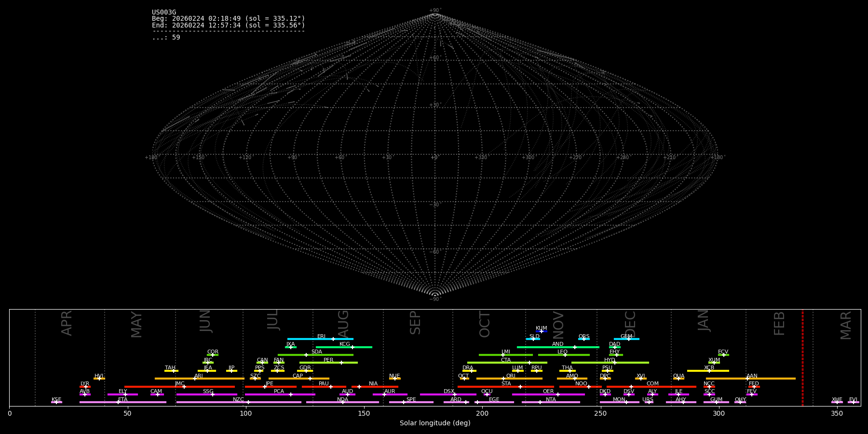Screen dimensions: 868x434
Task: Click the DRA shower label
Action: pos(468,367)
